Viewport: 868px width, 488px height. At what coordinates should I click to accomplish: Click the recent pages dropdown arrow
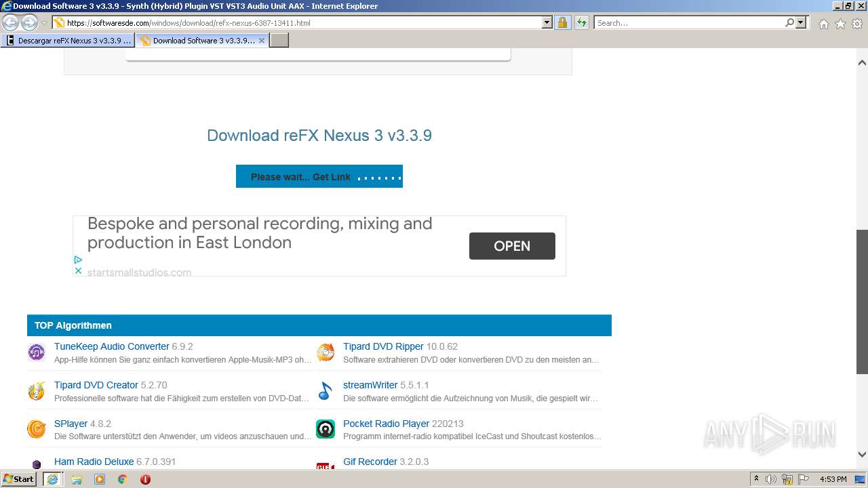pos(44,22)
